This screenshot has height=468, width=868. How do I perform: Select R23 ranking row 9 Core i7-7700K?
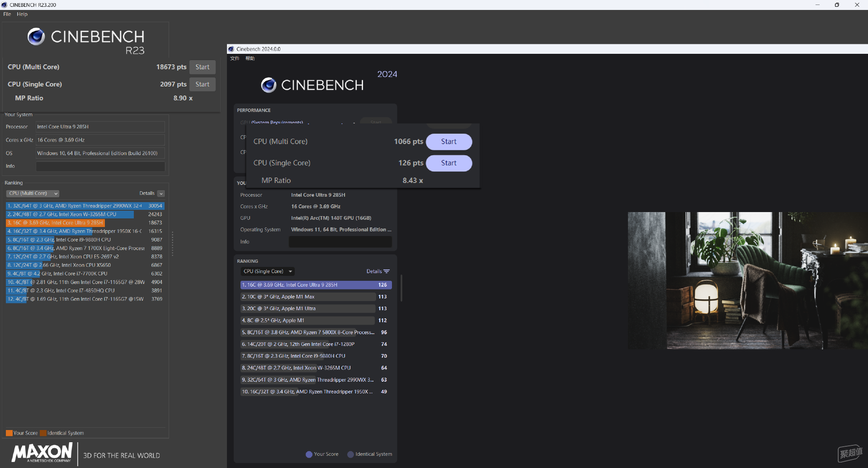pos(85,274)
